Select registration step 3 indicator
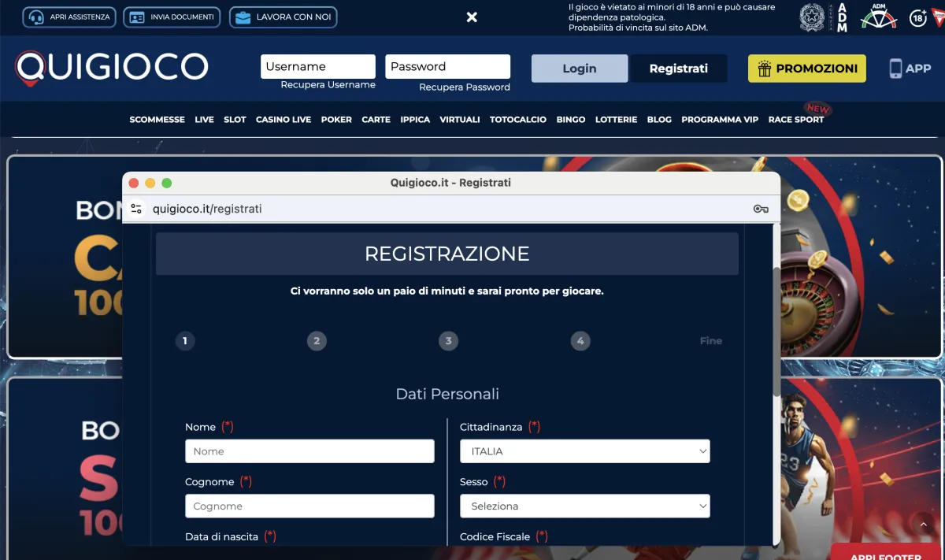 tap(448, 341)
